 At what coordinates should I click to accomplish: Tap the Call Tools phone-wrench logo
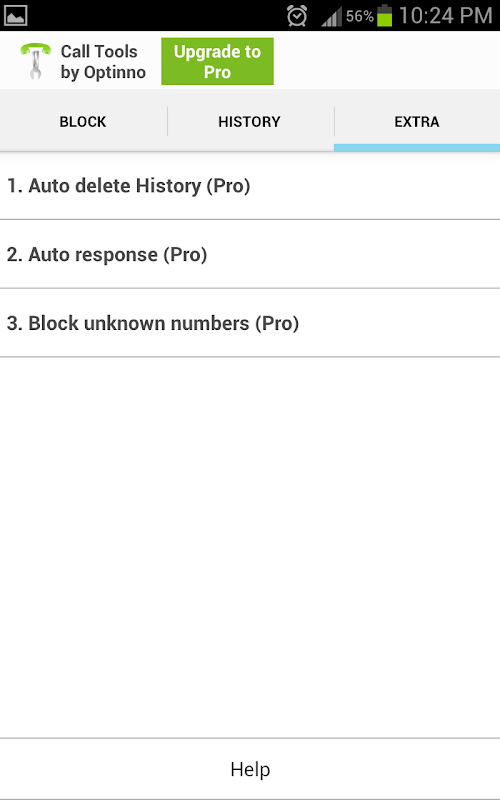pyautogui.click(x=35, y=61)
